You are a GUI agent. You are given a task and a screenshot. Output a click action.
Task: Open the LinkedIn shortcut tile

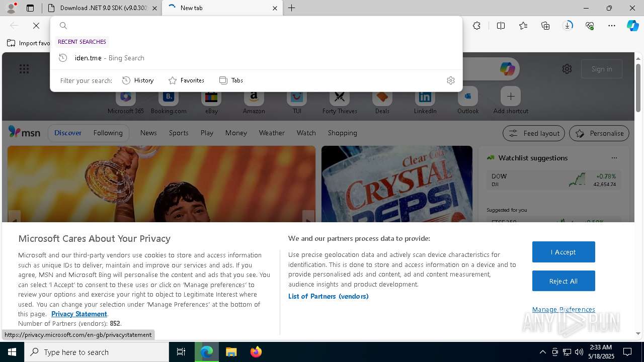(425, 101)
